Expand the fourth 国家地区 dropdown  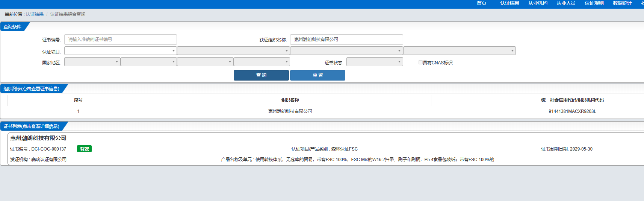coord(262,62)
